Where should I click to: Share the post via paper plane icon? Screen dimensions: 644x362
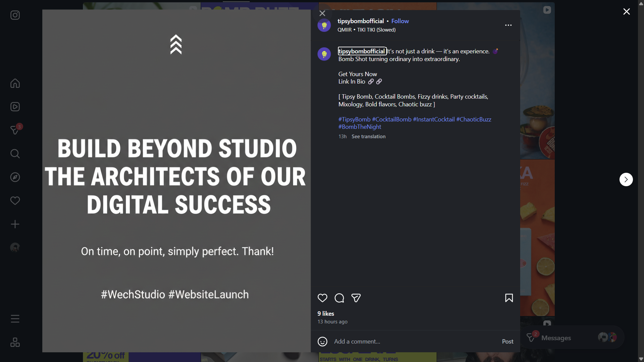[x=356, y=298]
